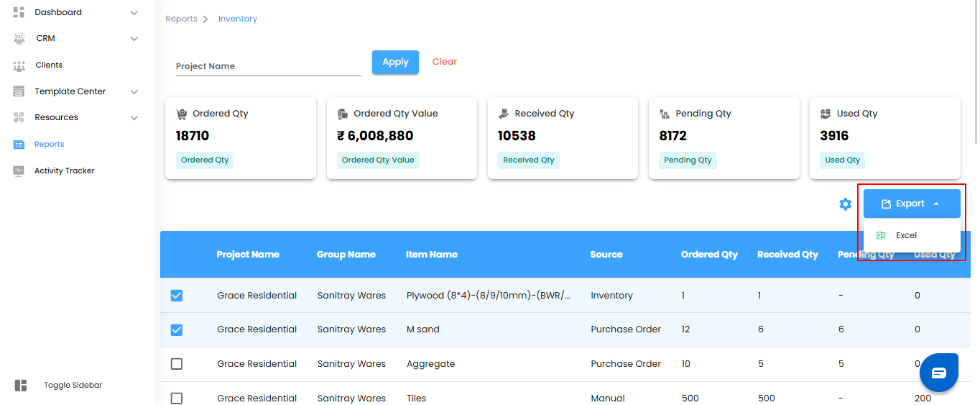Expand the Dashboard menu chevron
980x405 pixels.
134,12
